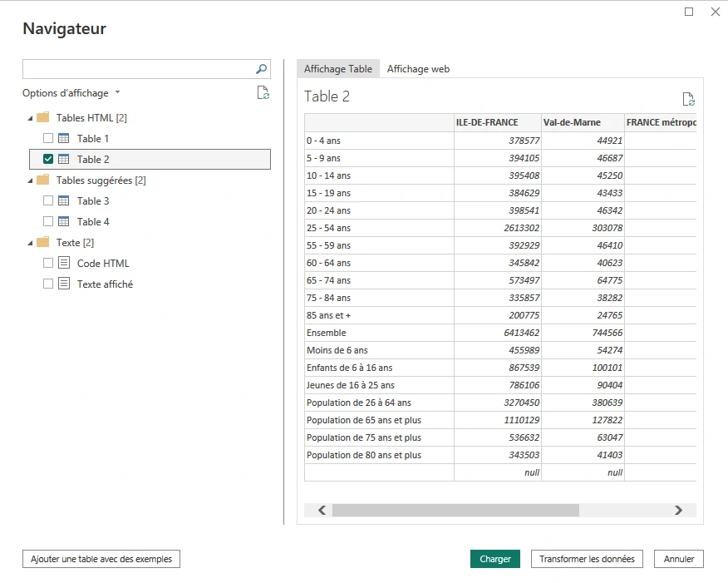Screen dimensions: 728x583
Task: Check the Table 1 checkbox
Action: click(48, 139)
